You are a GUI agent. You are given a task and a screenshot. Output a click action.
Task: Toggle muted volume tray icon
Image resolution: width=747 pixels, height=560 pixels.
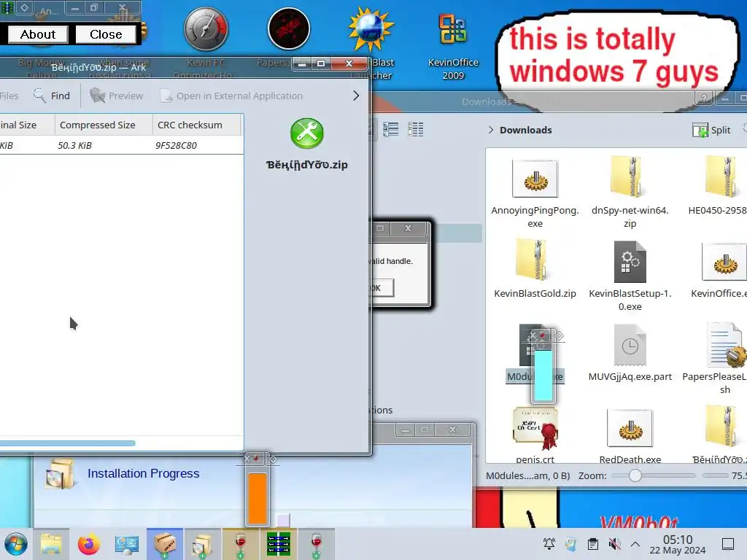(614, 543)
